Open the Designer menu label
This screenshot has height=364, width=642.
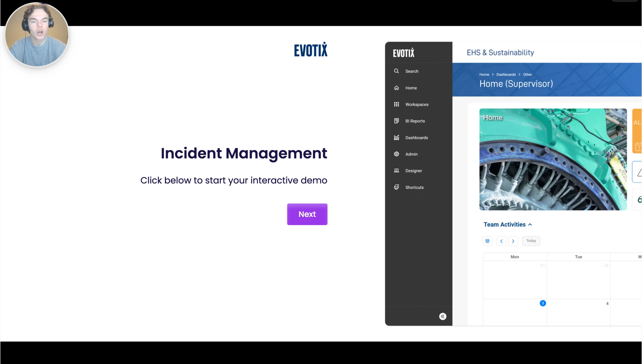[x=414, y=171]
